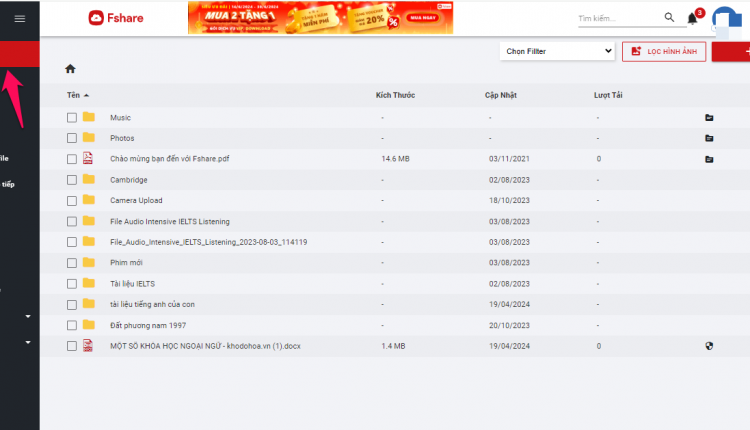Click in the Tìm kiếm search field
The height and width of the screenshot is (430, 750).
coord(619,19)
